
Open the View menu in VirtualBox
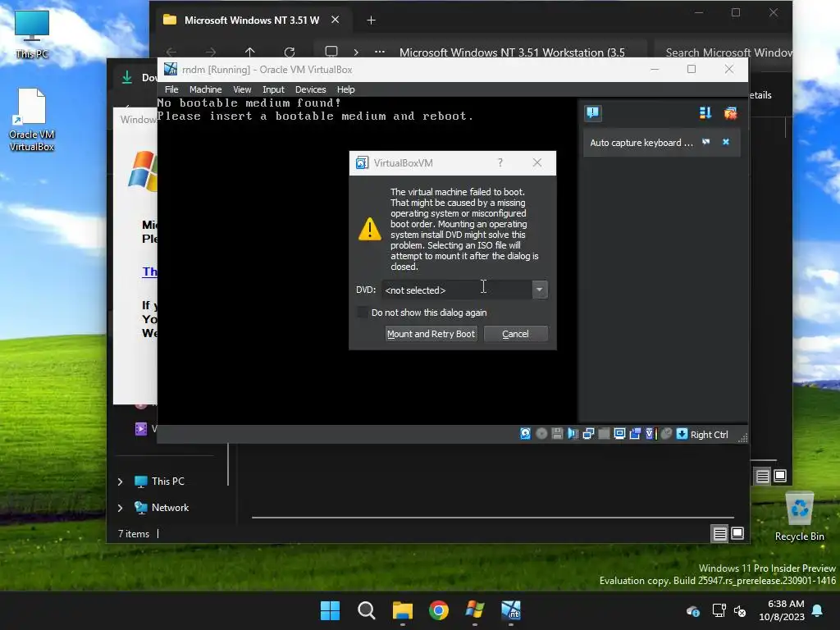coord(242,89)
